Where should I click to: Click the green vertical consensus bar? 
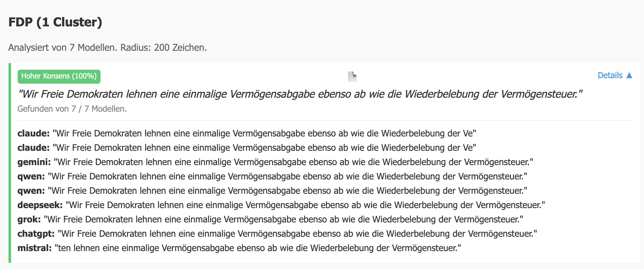[x=10, y=163]
